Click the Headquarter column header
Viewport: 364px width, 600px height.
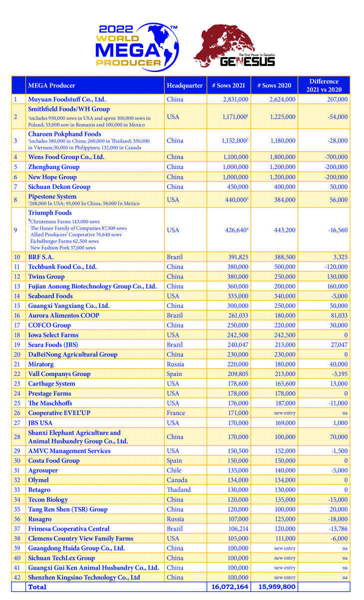(185, 85)
